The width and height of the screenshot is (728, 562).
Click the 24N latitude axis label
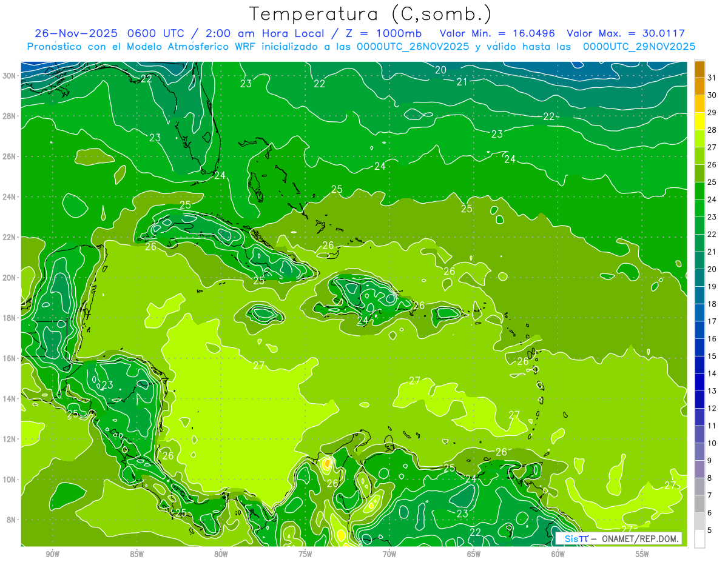pos(10,196)
